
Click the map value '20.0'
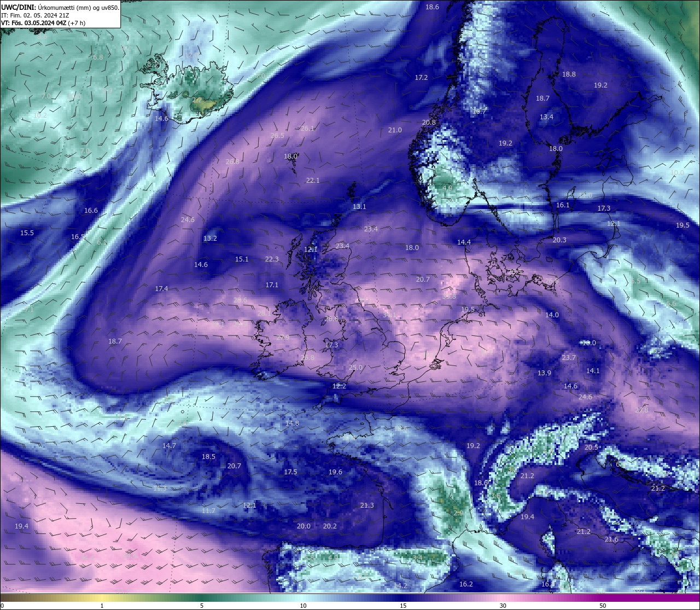click(304, 526)
